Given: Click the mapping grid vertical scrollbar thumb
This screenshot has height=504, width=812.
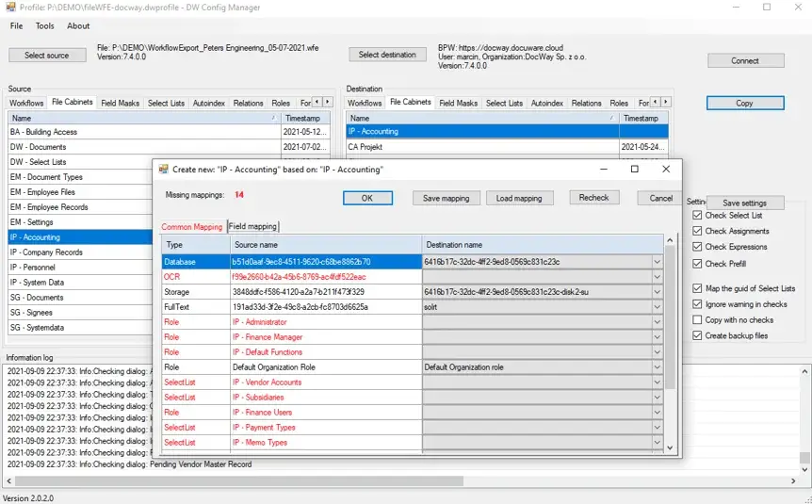Looking at the screenshot, I should click(x=670, y=317).
